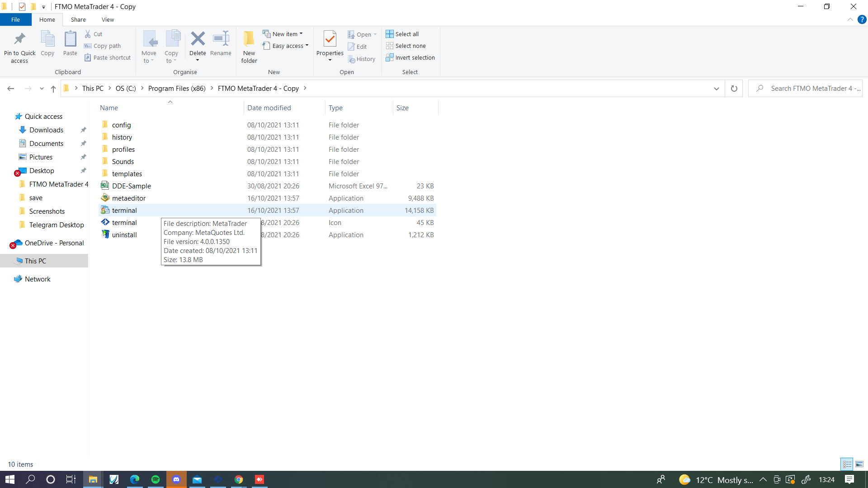Open Documents in Quick access
The width and height of the screenshot is (868, 488).
[x=46, y=144]
